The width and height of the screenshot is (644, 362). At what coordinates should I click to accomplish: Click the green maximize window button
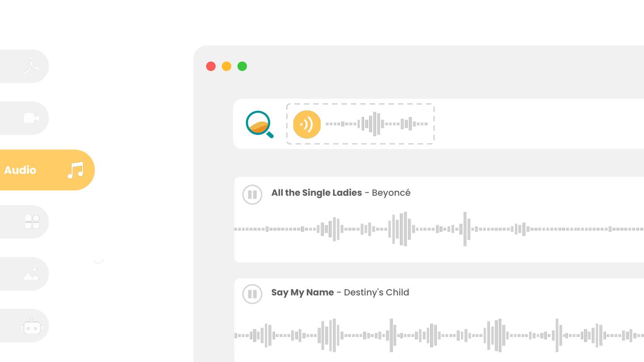pyautogui.click(x=242, y=67)
